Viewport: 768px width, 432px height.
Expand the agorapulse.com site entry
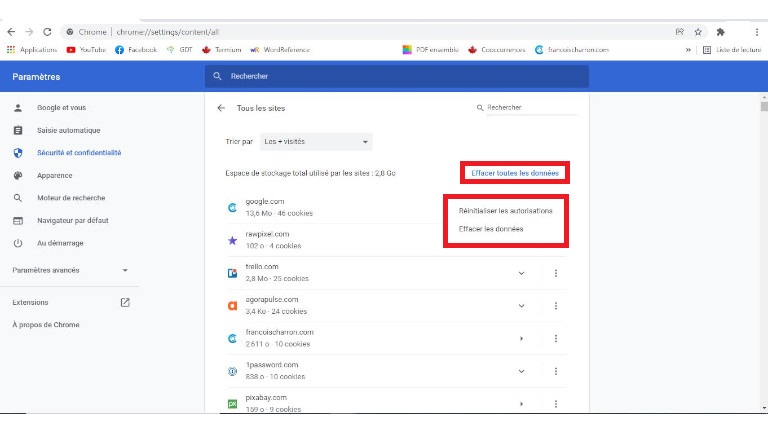point(521,306)
